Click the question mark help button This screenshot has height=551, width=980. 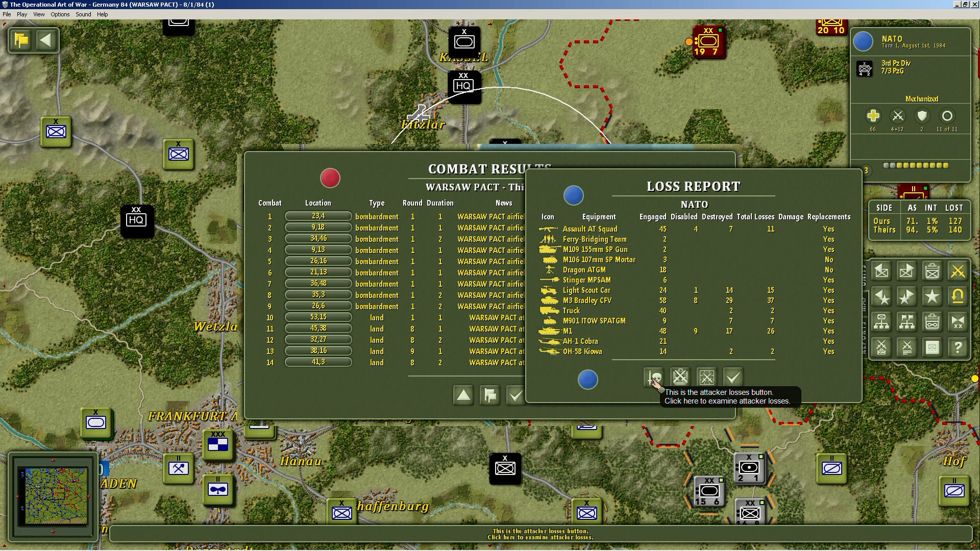coord(958,347)
